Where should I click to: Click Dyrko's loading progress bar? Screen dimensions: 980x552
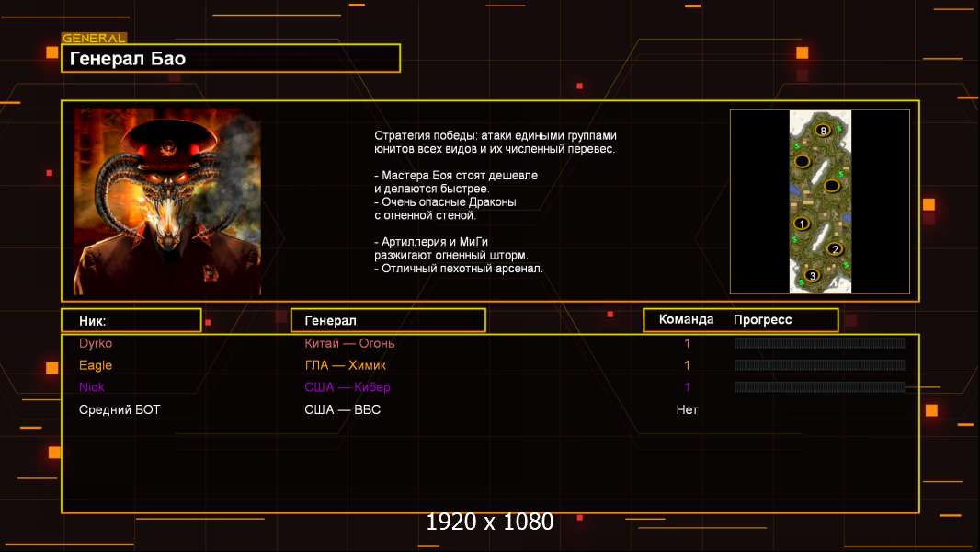(820, 342)
